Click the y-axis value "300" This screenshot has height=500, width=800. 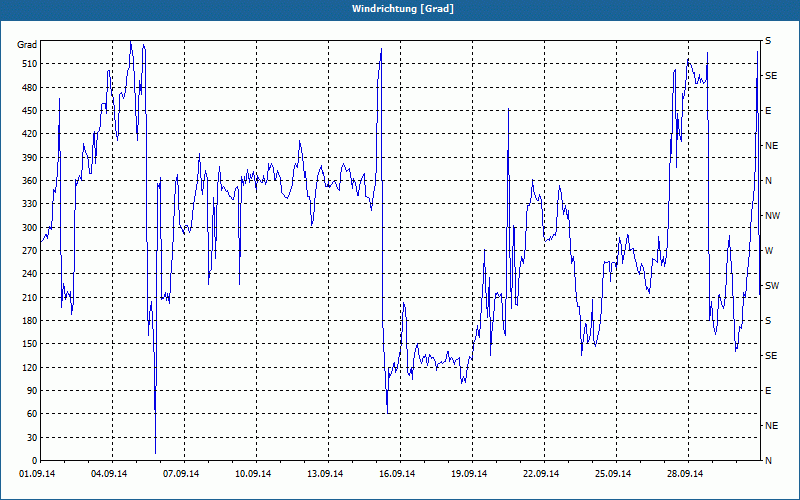tap(29, 228)
